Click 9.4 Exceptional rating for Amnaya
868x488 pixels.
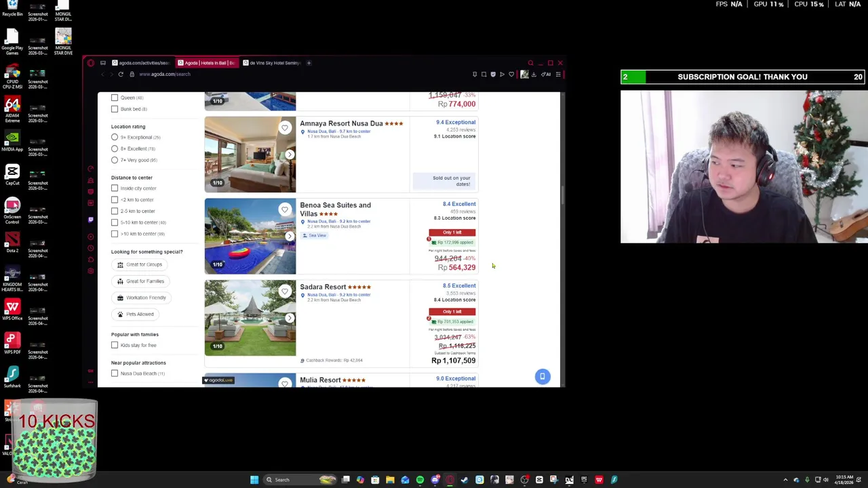coord(456,123)
